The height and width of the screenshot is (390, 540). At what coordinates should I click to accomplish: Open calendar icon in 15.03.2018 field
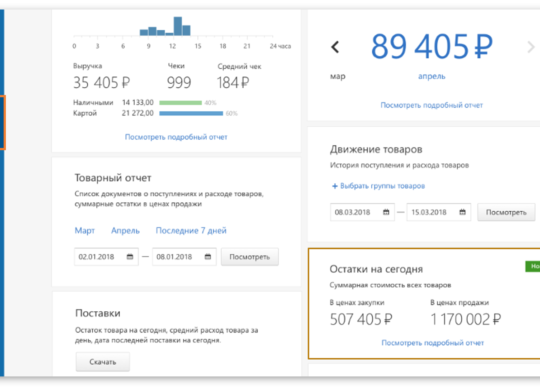pyautogui.click(x=463, y=212)
